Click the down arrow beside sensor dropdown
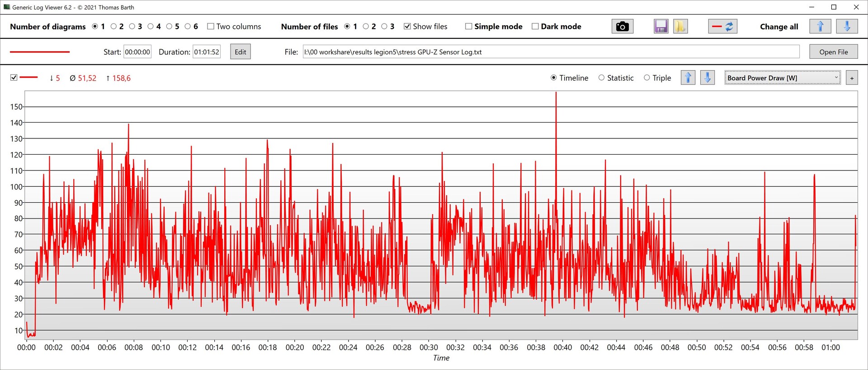This screenshot has height=370, width=868. [x=707, y=78]
